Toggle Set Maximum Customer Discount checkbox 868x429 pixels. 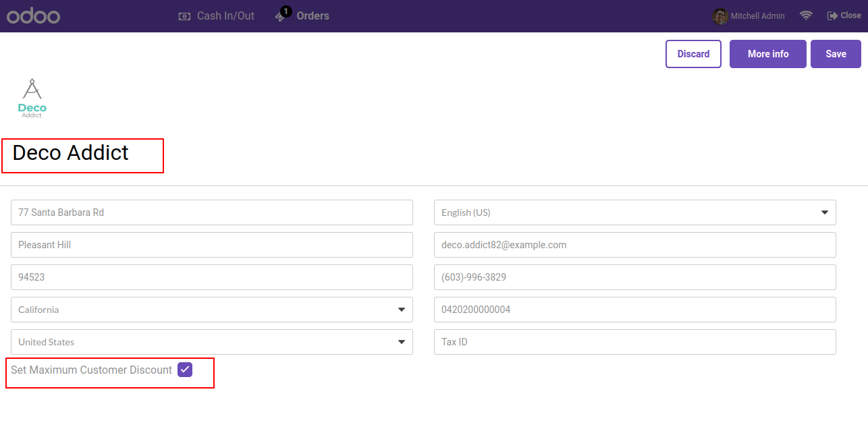click(185, 370)
